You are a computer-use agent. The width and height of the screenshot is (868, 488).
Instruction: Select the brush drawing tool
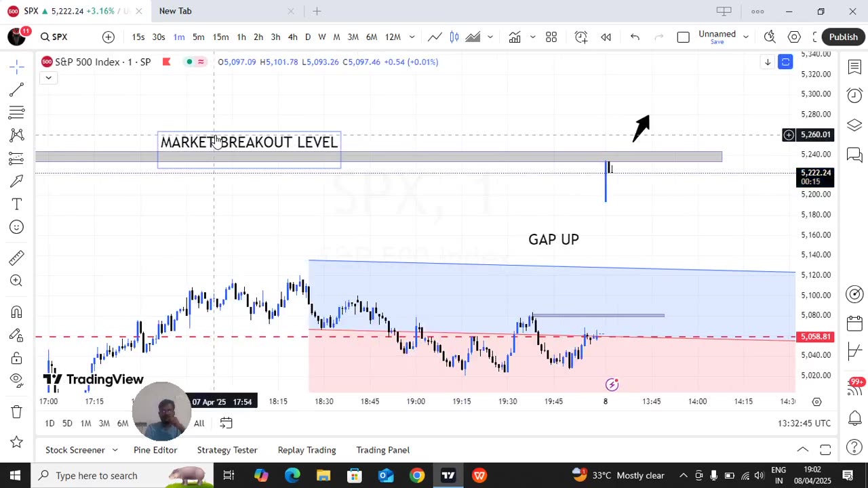coord(17,181)
